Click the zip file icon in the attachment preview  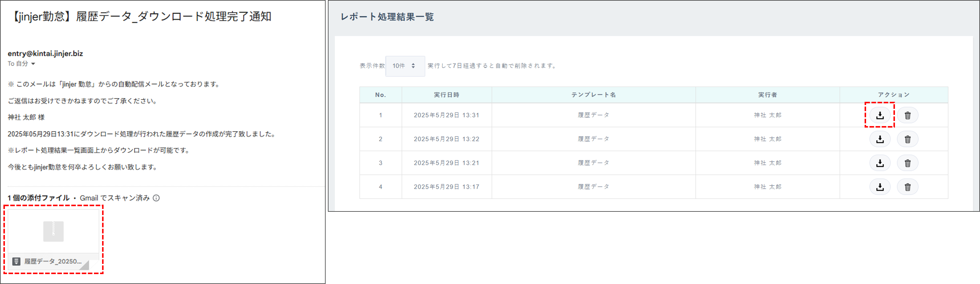click(x=53, y=231)
